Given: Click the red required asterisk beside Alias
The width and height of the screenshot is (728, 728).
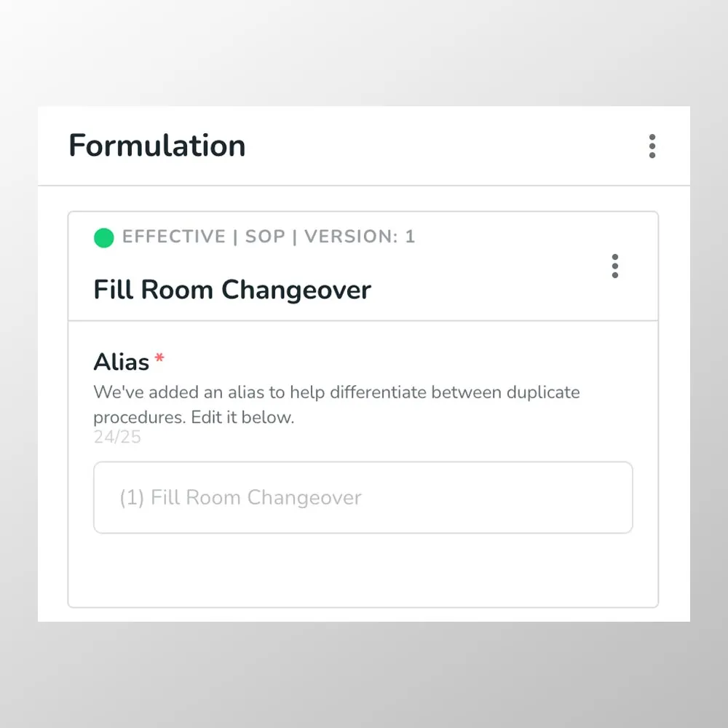Looking at the screenshot, I should pos(159,357).
